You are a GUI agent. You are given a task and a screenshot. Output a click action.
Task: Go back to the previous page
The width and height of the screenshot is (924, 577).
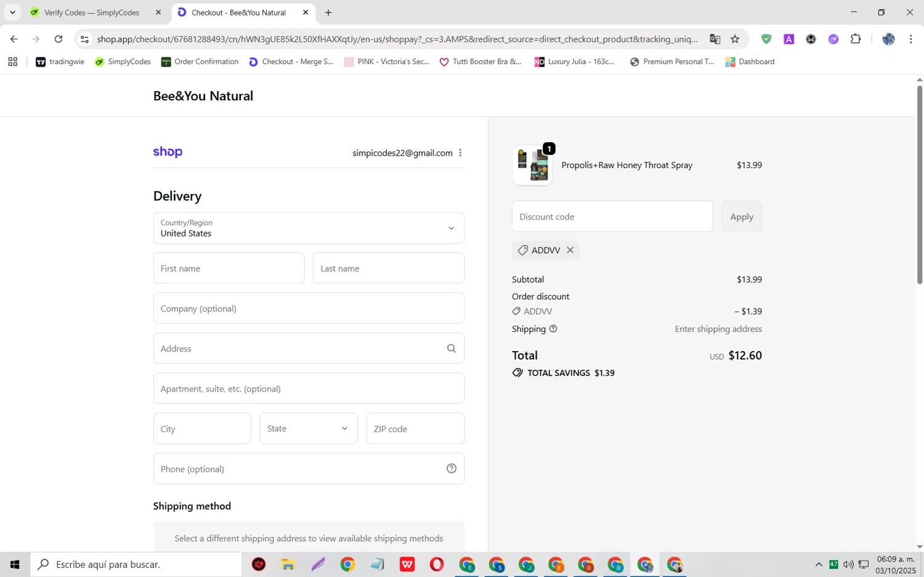point(14,39)
